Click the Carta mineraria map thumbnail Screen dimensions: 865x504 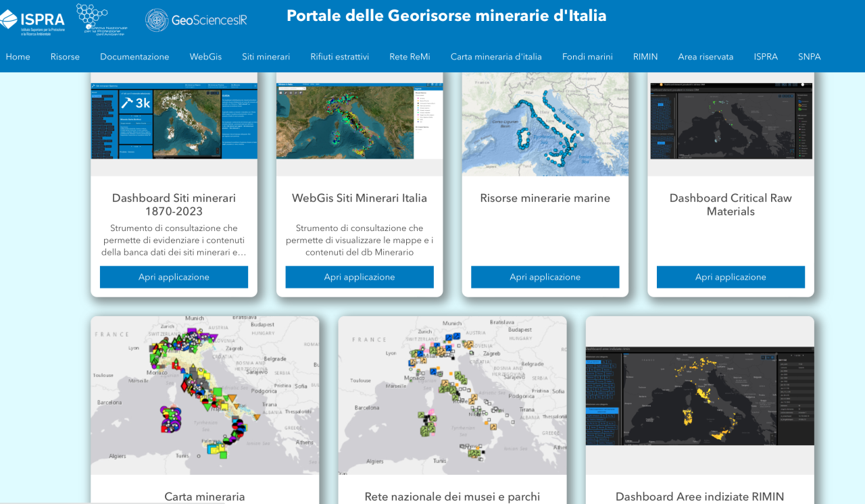pyautogui.click(x=205, y=395)
